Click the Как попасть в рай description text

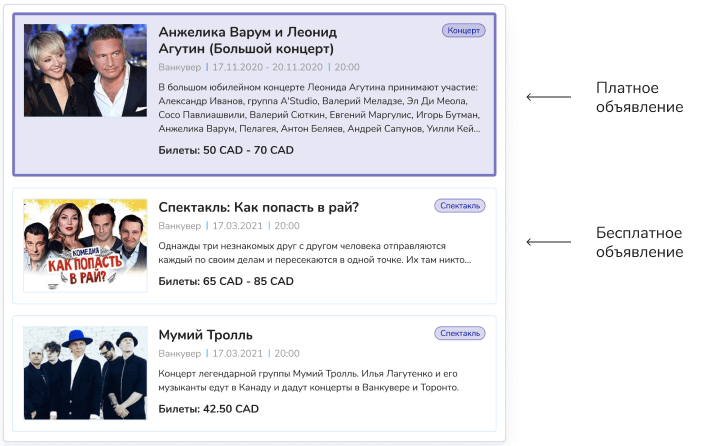pyautogui.click(x=315, y=253)
